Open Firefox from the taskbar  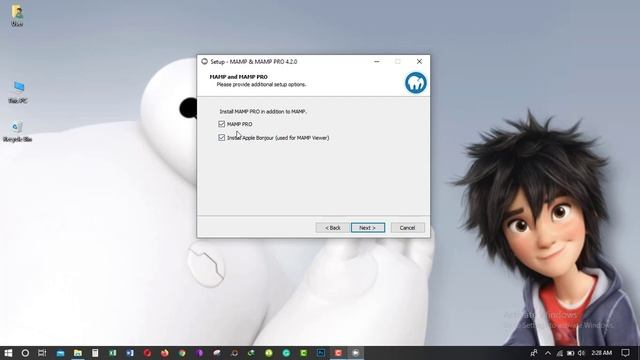165,353
